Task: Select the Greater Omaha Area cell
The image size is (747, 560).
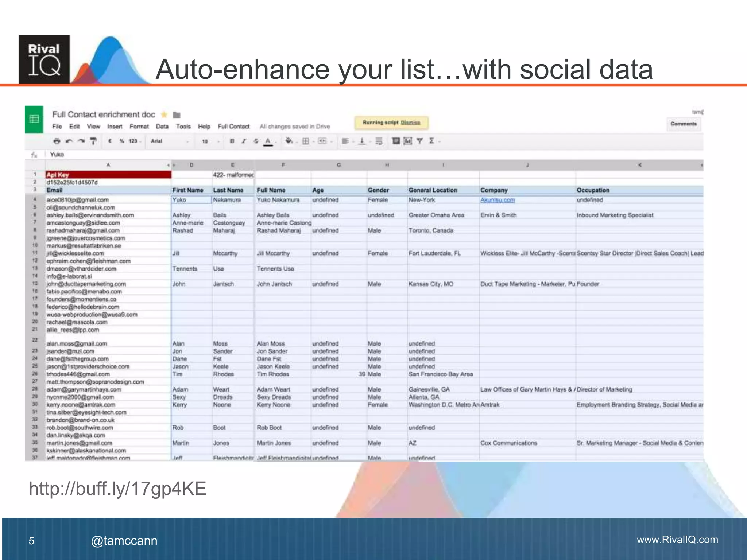Action: (x=444, y=215)
